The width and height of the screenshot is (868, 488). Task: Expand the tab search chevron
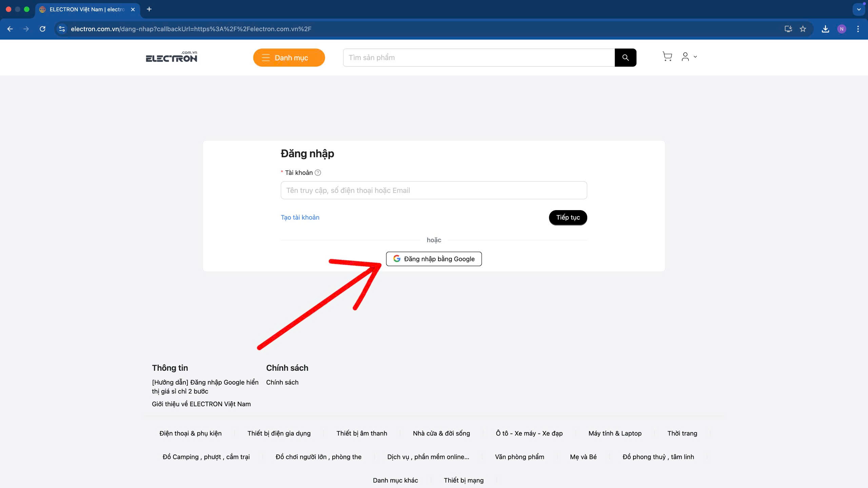click(x=859, y=9)
